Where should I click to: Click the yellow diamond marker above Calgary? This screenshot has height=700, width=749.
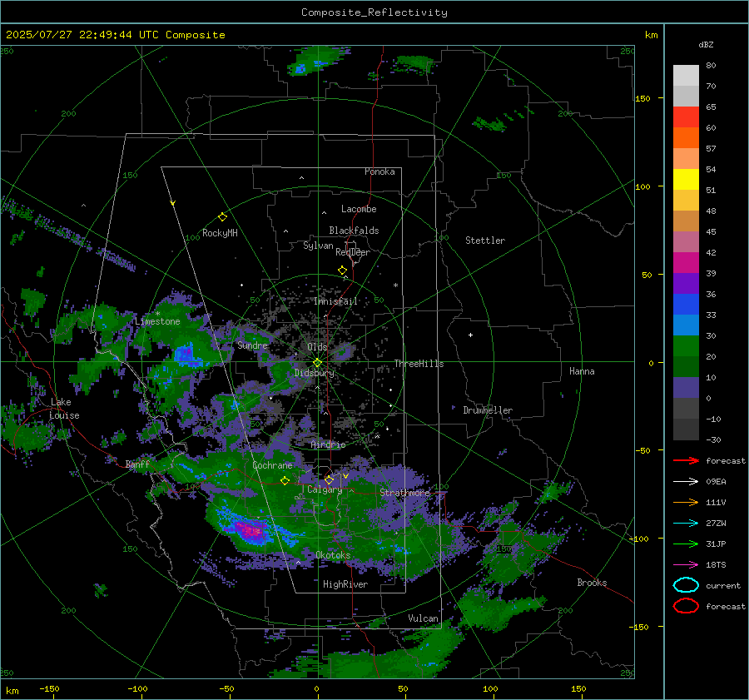329,479
